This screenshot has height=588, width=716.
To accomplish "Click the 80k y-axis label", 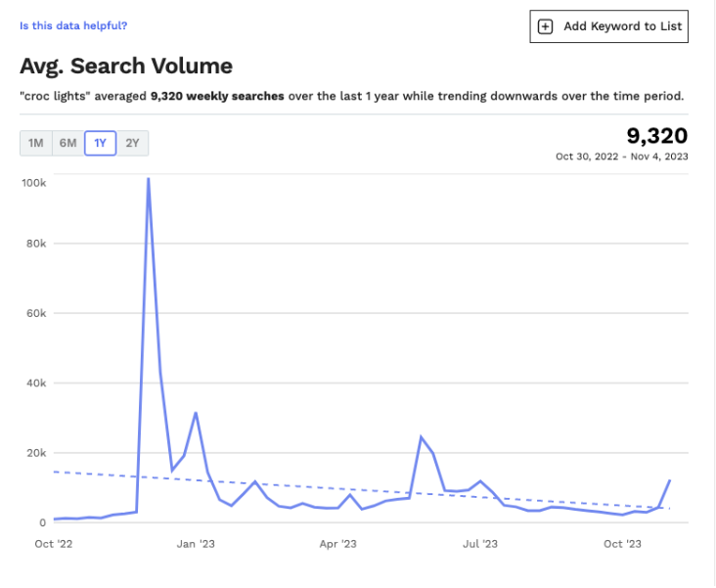I will tap(34, 244).
